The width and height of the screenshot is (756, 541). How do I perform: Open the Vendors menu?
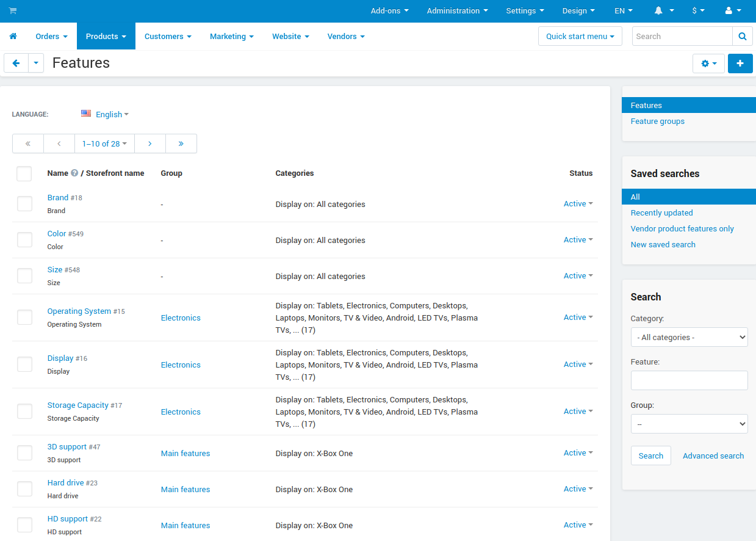[346, 37]
